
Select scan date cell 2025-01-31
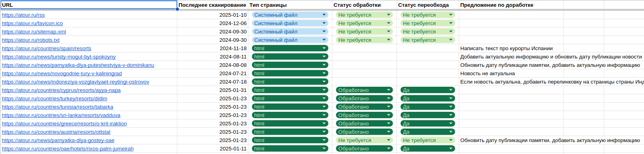tap(212, 90)
